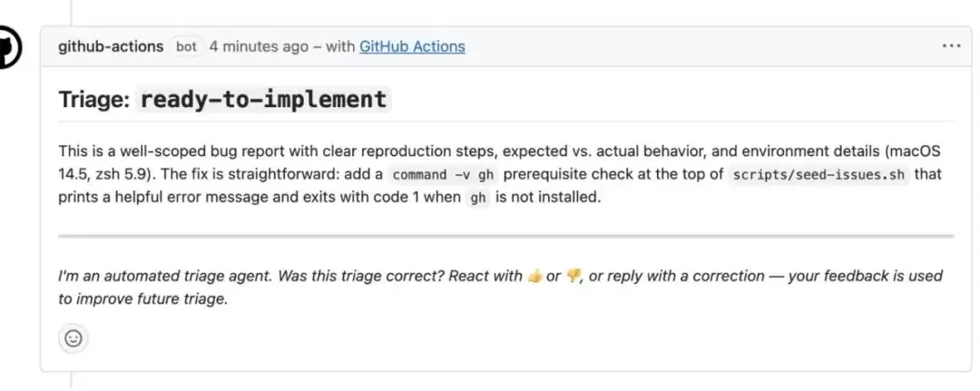Click the inline 'gh' code snippet
This screenshot has width=980, height=391.
pos(477,198)
